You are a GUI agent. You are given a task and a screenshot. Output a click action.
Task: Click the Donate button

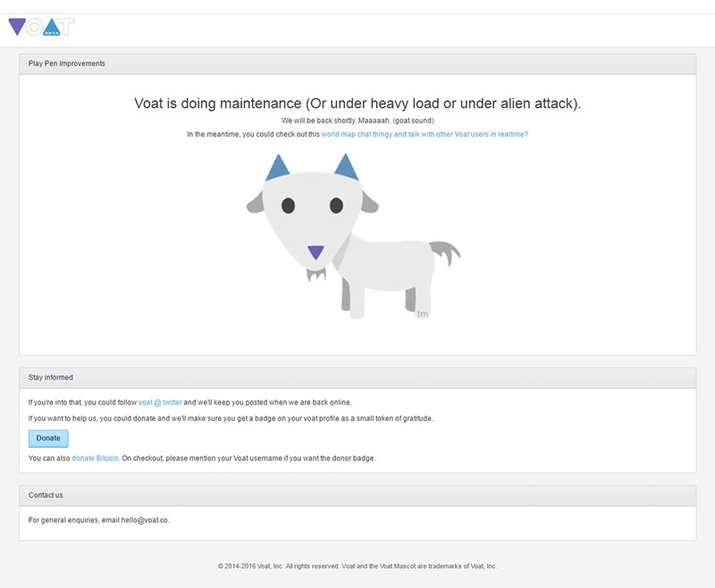point(48,438)
